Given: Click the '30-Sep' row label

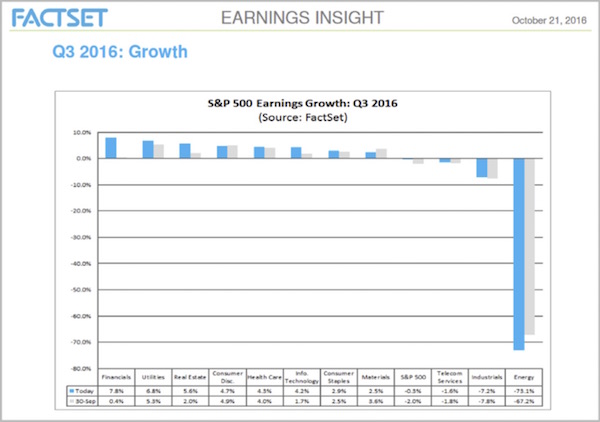Looking at the screenshot, I should (85, 401).
